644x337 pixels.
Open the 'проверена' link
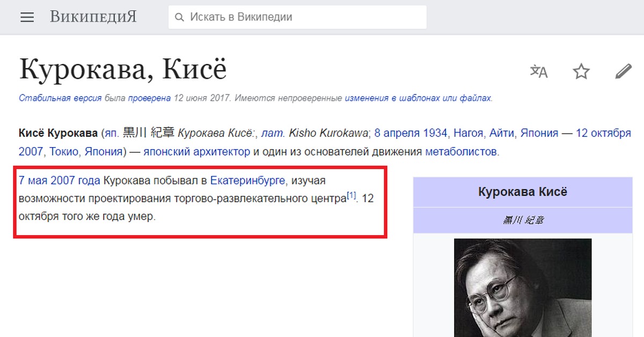[x=149, y=98]
